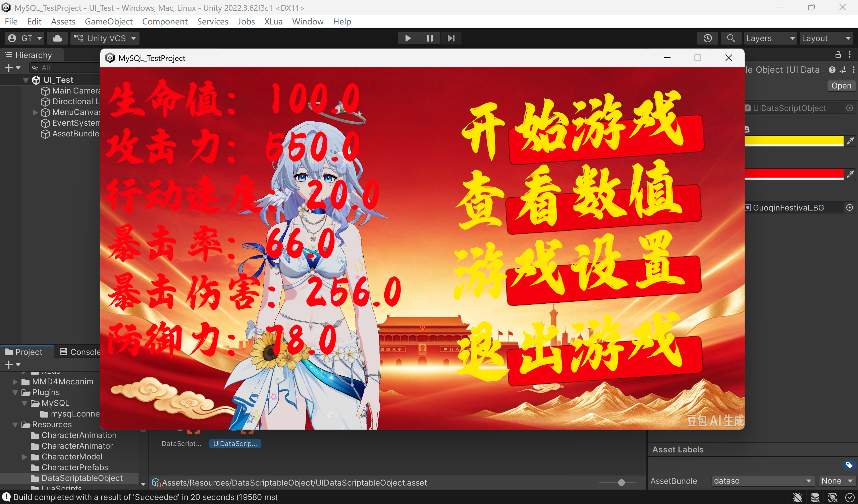
Task: Click the 退出游戏 button in game window
Action: click(605, 361)
